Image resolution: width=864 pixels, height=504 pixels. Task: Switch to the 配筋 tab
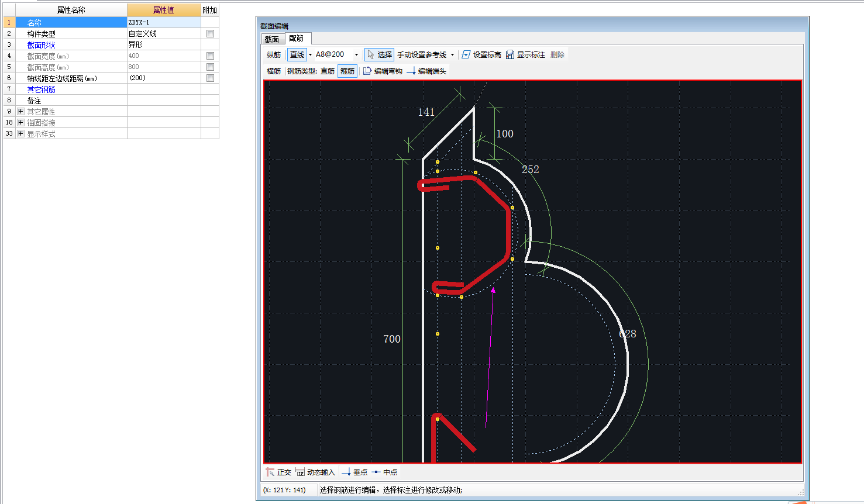[297, 39]
